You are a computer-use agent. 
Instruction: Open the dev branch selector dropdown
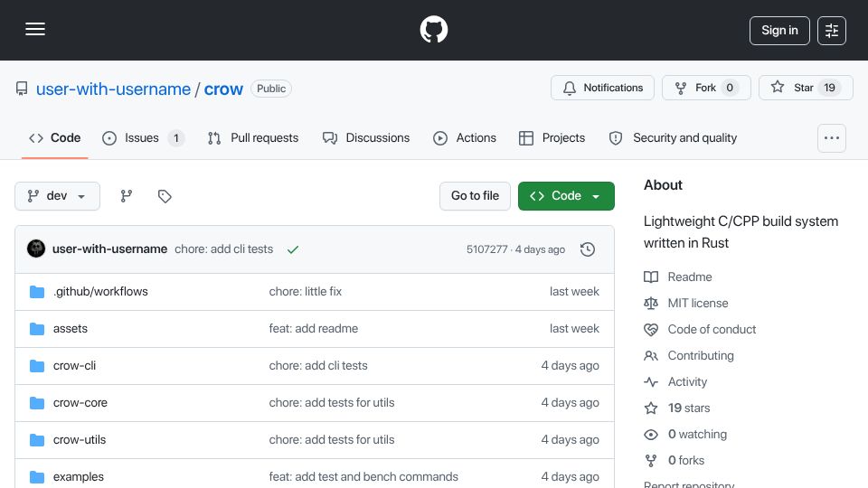tap(58, 196)
